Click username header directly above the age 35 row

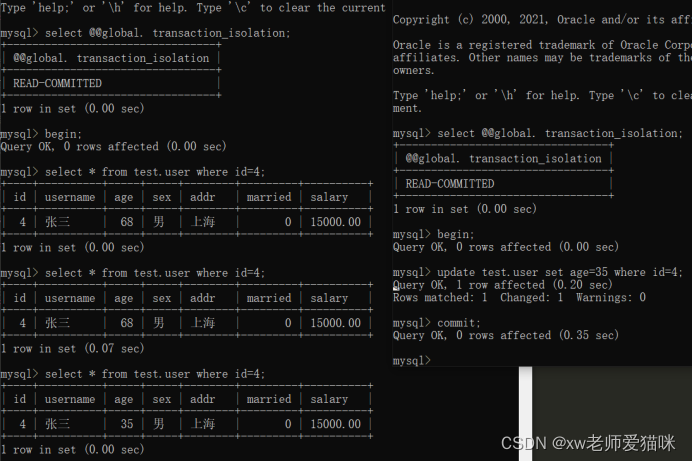point(70,399)
